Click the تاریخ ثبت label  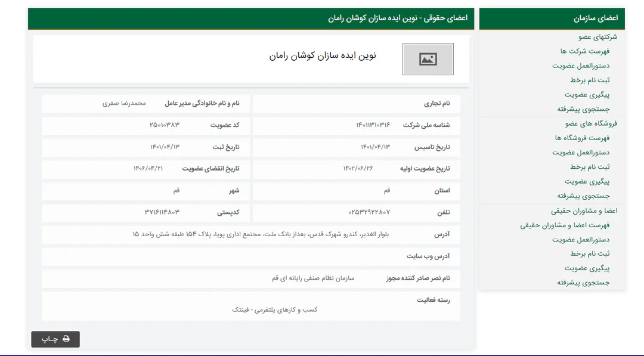click(x=226, y=147)
